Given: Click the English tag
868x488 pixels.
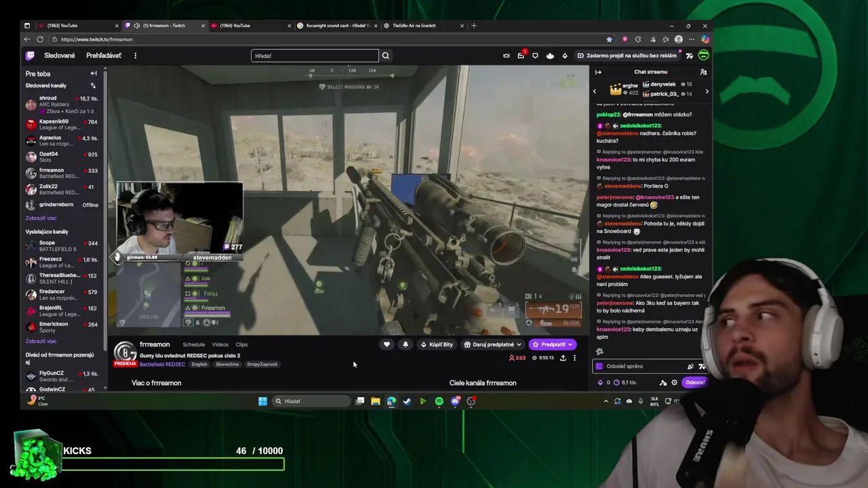Looking at the screenshot, I should tap(199, 364).
